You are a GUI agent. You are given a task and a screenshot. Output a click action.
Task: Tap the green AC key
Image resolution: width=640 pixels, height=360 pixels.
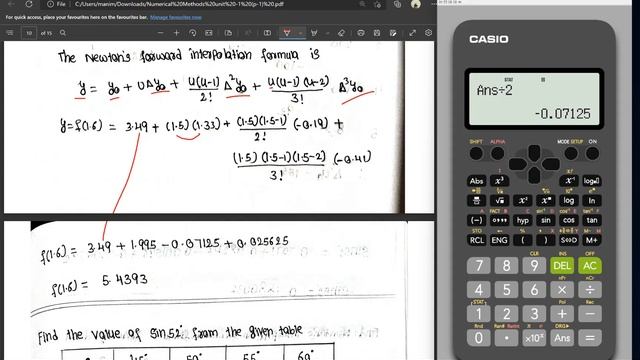pos(590,266)
